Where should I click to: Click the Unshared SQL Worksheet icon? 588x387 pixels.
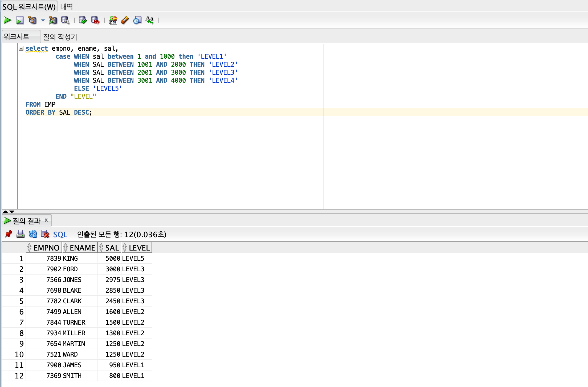113,20
